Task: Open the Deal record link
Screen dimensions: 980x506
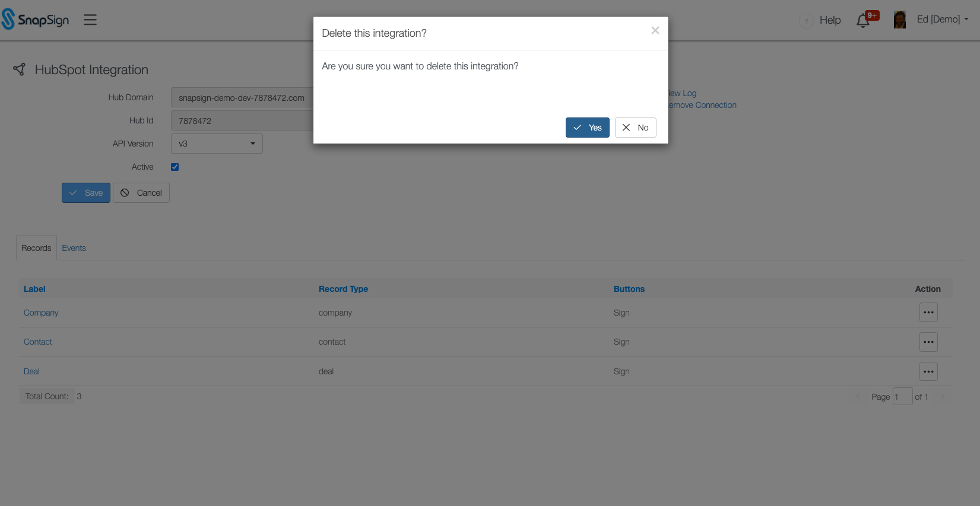Action: tap(31, 371)
